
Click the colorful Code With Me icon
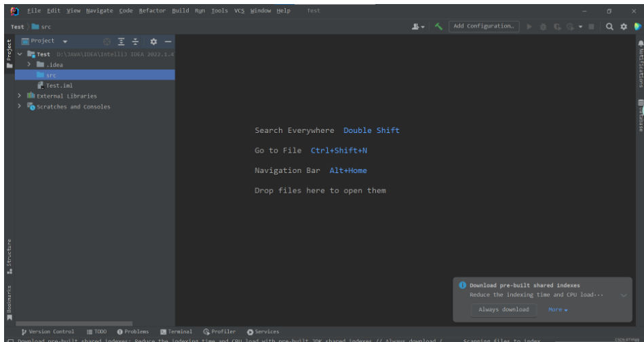coord(637,26)
